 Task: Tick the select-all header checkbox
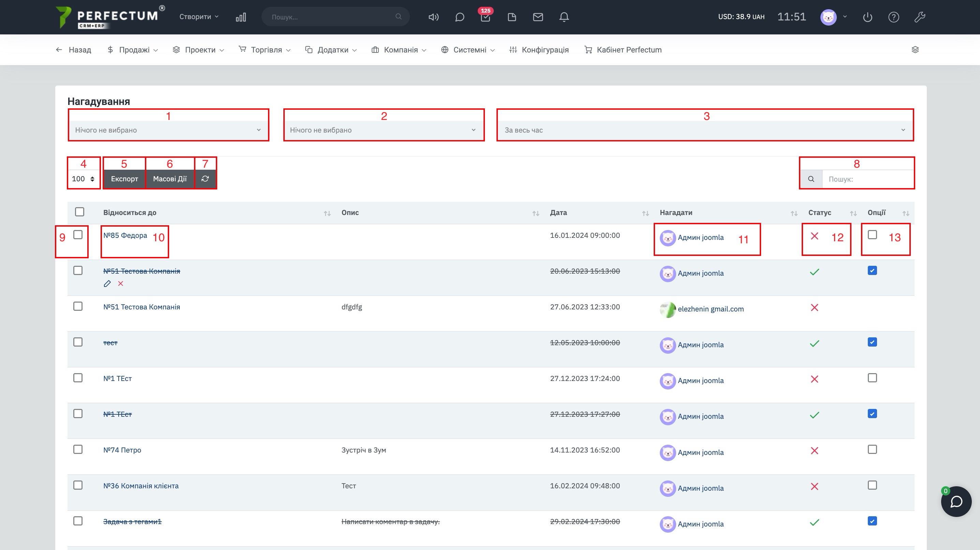pos(79,212)
